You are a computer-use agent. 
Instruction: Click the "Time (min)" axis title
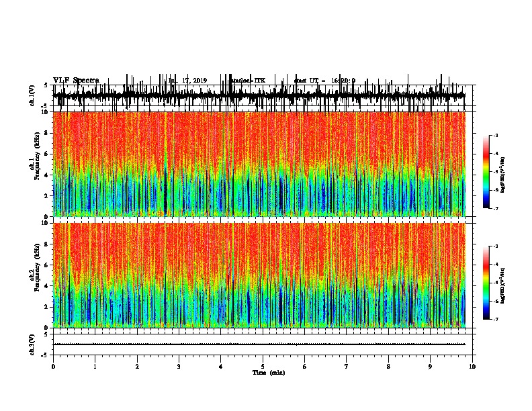pos(269,373)
